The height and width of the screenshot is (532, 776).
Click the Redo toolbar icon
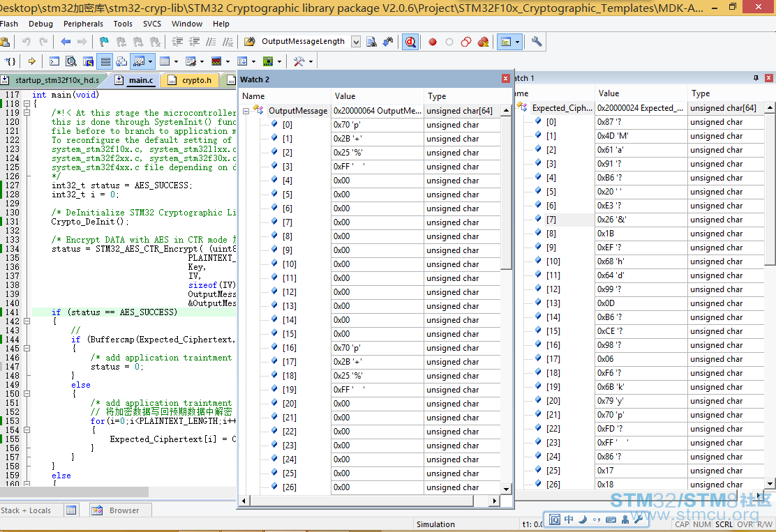click(43, 42)
